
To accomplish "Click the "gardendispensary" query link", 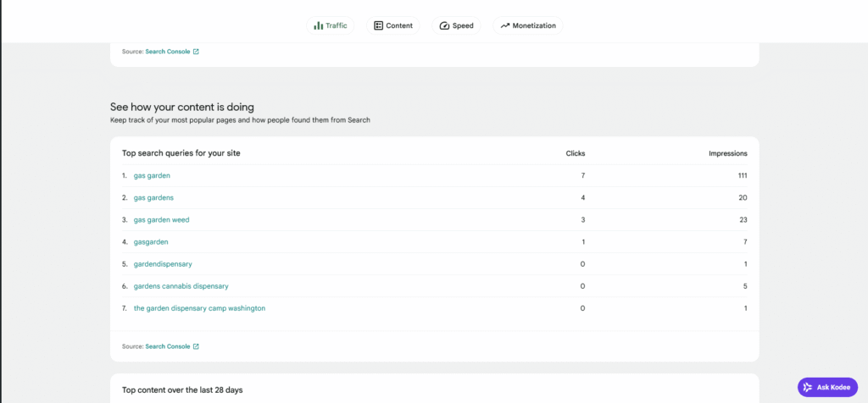I will 163,264.
